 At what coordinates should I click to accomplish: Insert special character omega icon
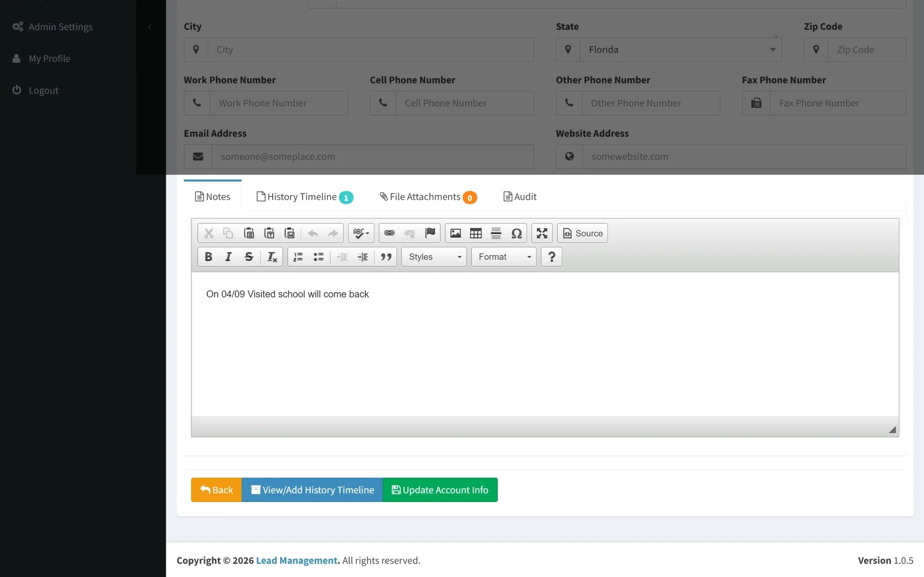click(x=516, y=233)
